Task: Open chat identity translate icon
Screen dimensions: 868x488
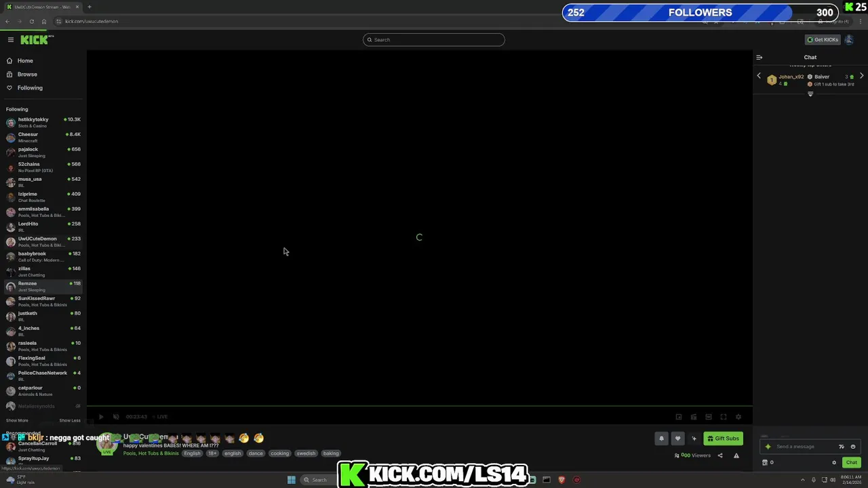Action: coord(842,447)
